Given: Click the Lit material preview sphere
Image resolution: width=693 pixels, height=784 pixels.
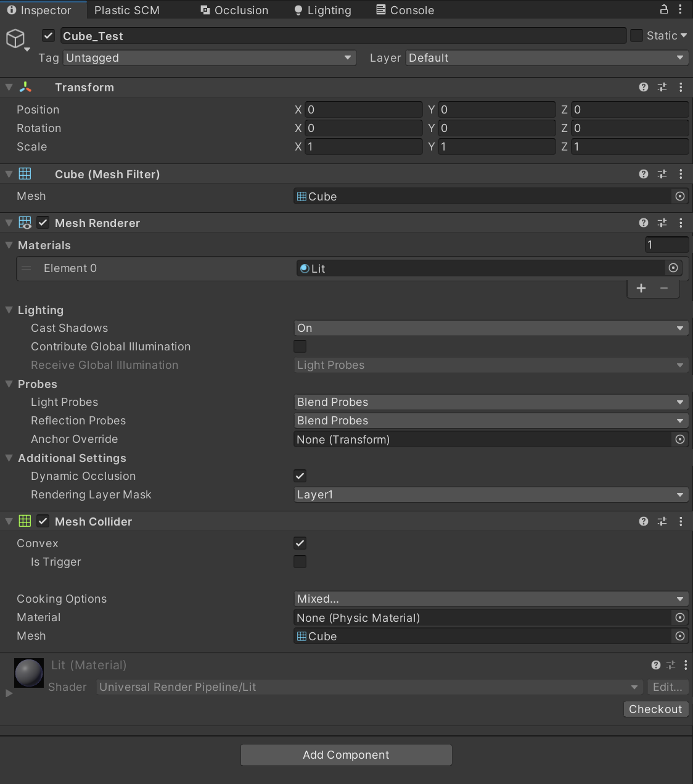Looking at the screenshot, I should click(x=29, y=672).
